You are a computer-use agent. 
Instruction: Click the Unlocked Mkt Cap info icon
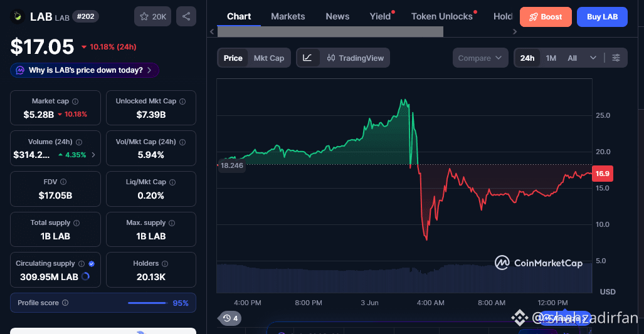tap(182, 102)
